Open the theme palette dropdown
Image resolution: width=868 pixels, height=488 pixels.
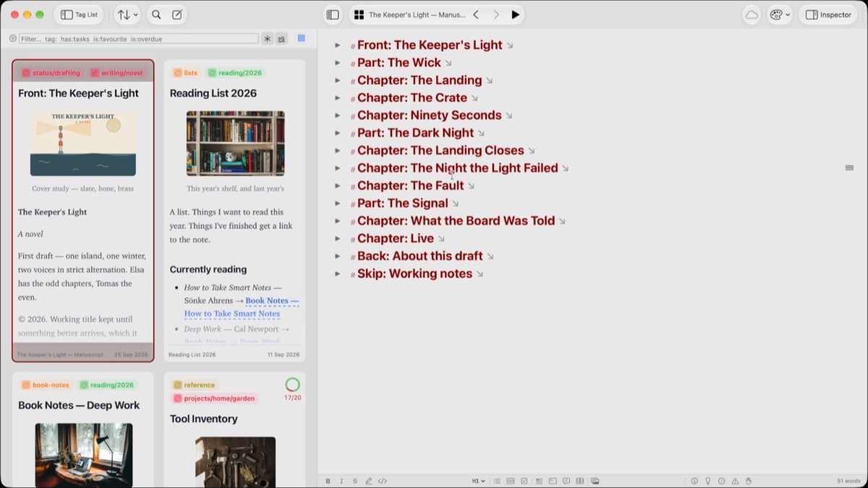click(779, 14)
